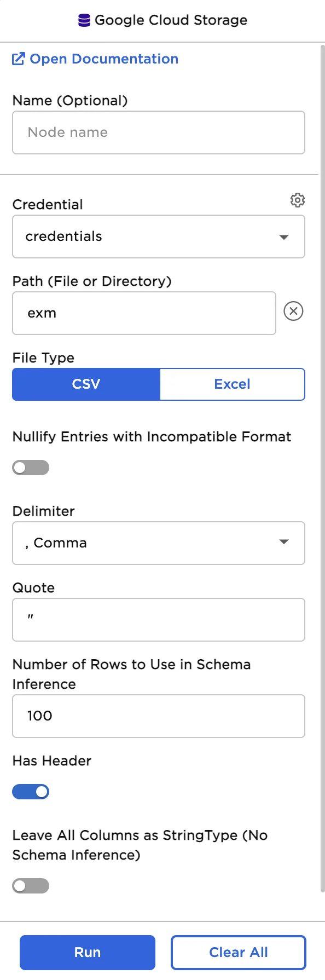Click the Google Cloud Storage database logo icon
The height and width of the screenshot is (980, 325).
83,20
